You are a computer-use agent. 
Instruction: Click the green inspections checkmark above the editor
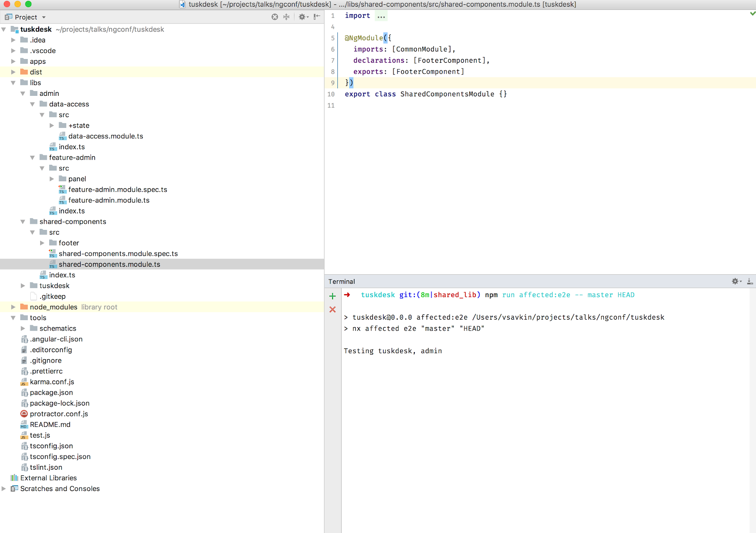752,14
